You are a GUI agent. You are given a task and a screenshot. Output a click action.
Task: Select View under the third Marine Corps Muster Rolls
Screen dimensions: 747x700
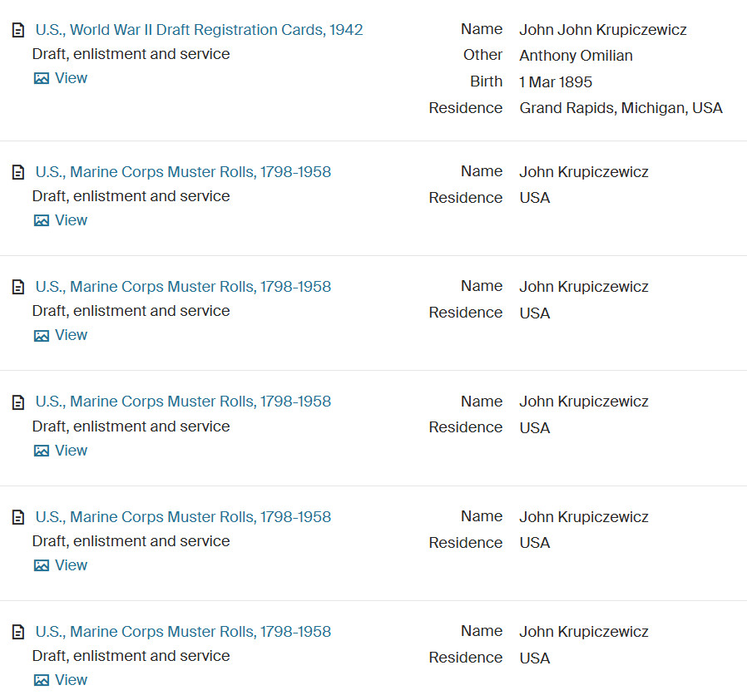71,451
